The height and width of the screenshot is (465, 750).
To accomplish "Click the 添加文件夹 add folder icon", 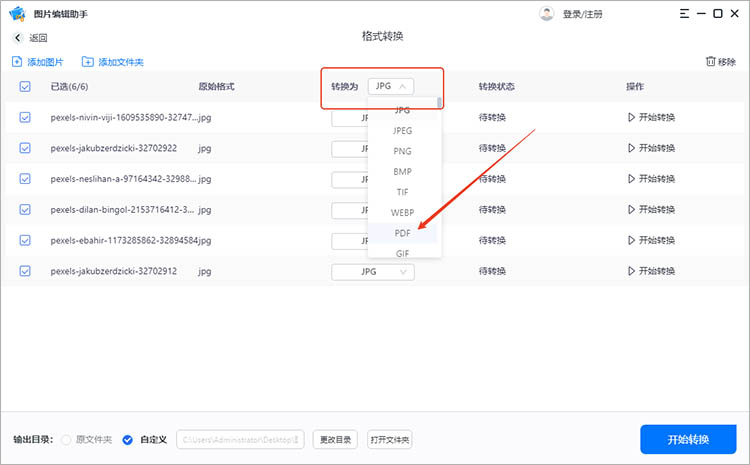I will (88, 62).
